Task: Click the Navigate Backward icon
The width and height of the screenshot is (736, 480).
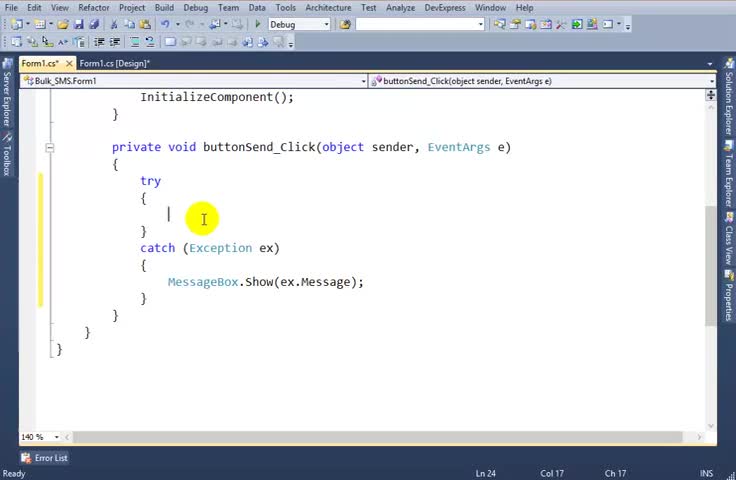Action: tap(215, 24)
